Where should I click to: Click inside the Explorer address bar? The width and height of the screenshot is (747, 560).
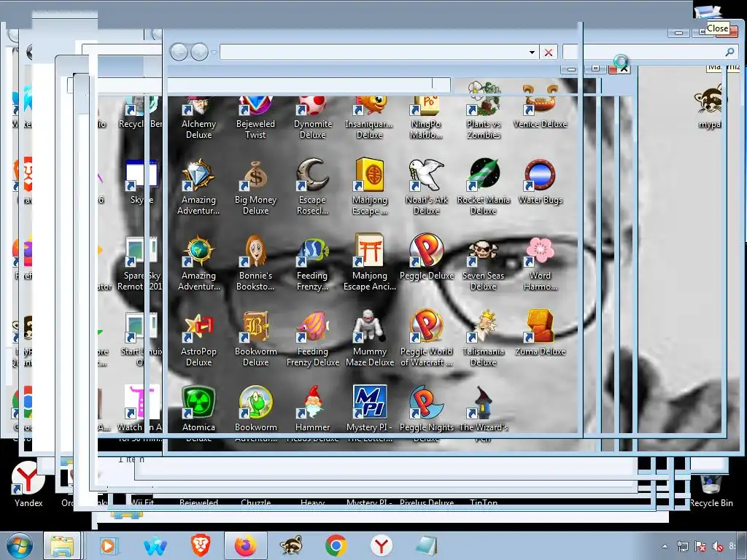pyautogui.click(x=374, y=52)
